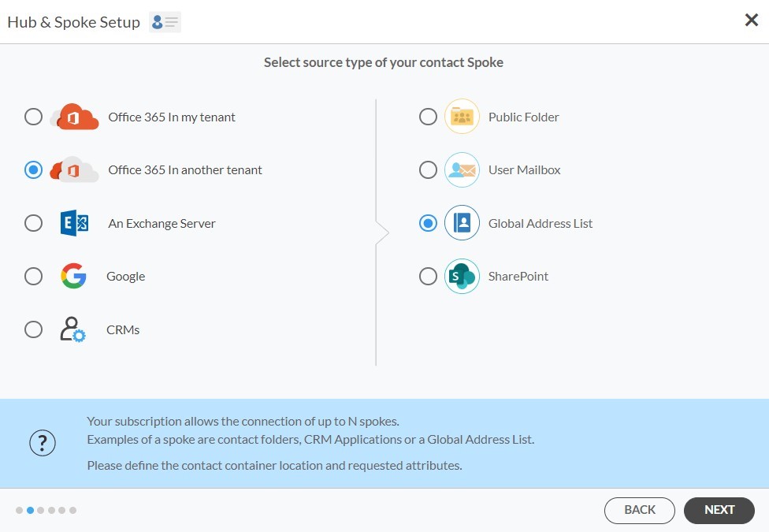This screenshot has width=769, height=532.
Task: Click the 'Select source type of your contact Spoke' heading
Action: pos(384,62)
